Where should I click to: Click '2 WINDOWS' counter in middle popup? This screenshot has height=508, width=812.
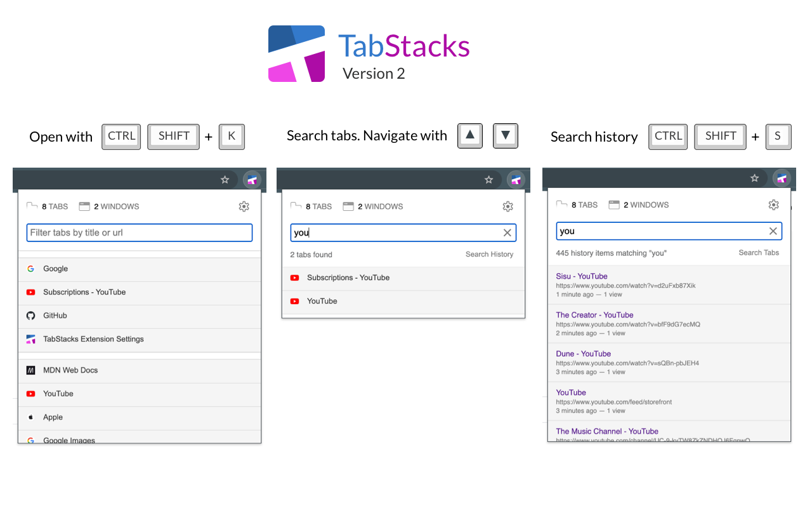372,206
